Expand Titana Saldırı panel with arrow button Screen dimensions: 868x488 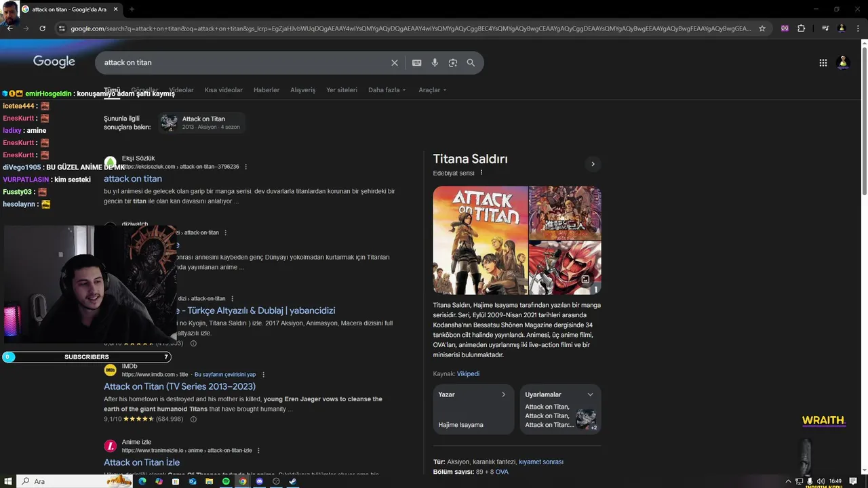(x=593, y=164)
